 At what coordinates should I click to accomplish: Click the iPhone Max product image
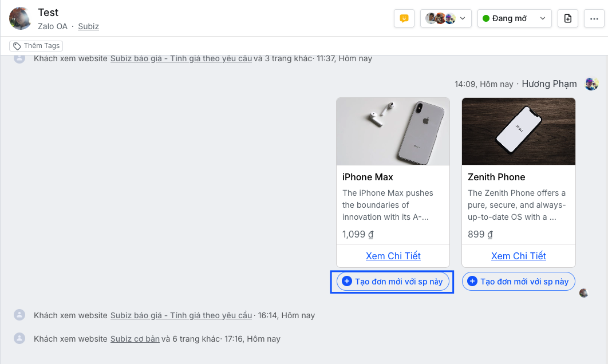[x=393, y=131]
